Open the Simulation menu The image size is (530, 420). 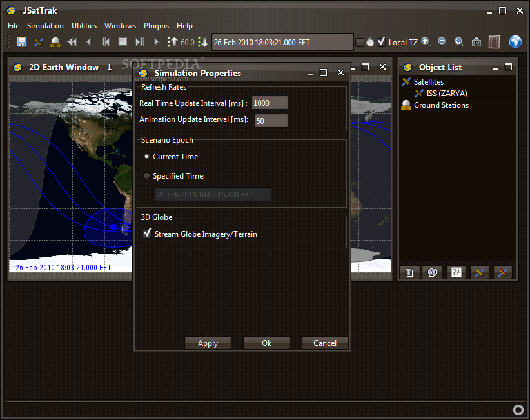(x=45, y=26)
